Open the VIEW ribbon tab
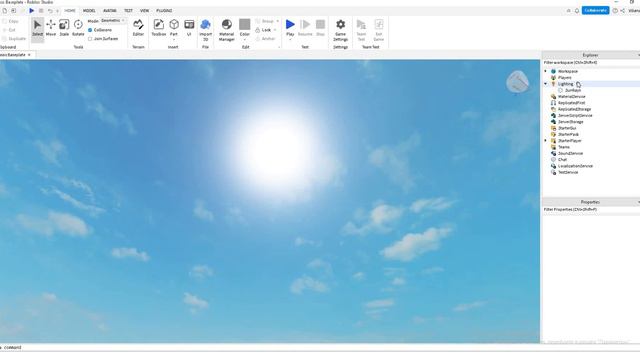Viewport: 640px width, 360px height. tap(144, 11)
